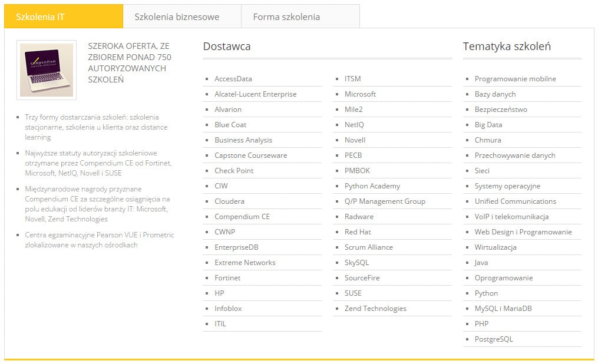The width and height of the screenshot is (598, 364).
Task: Open the Web Design i Programowanie topic
Action: tap(523, 232)
